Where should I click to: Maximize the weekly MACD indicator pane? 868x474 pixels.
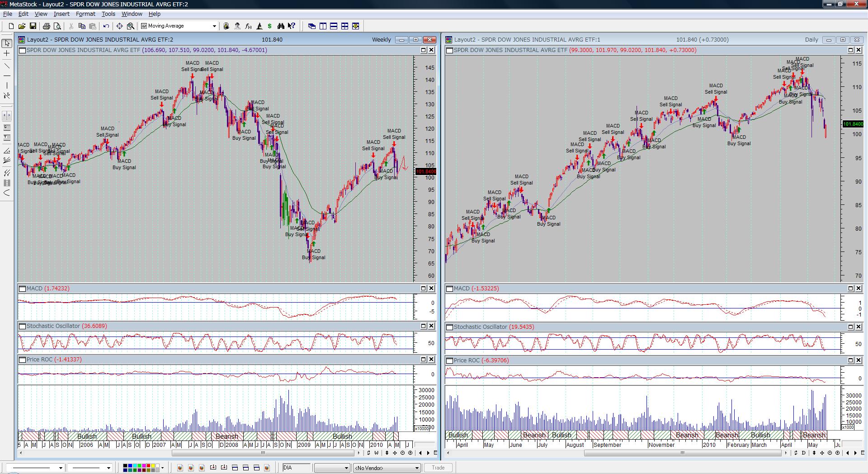(x=424, y=289)
